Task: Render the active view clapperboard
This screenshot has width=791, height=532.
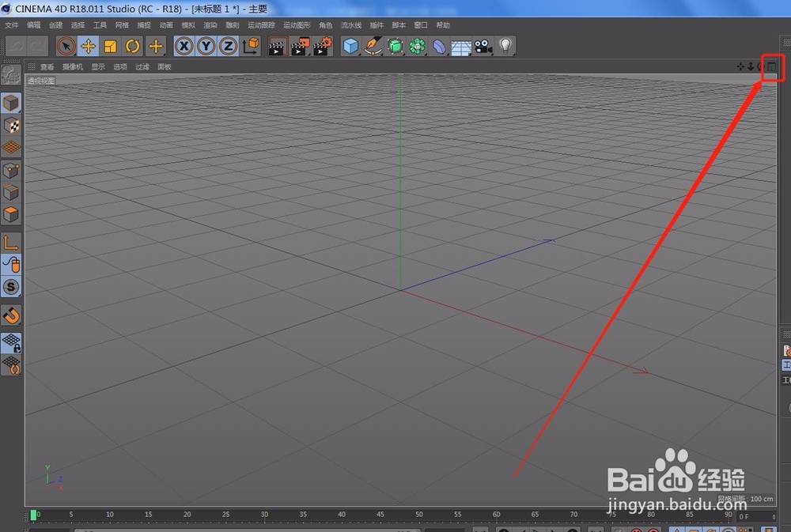Action: tap(277, 47)
